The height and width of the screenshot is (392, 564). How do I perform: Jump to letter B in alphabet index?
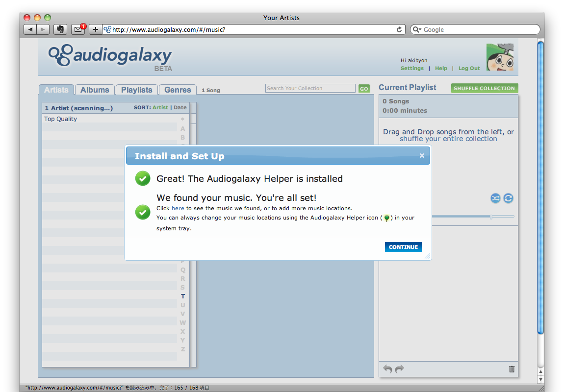pos(183,138)
